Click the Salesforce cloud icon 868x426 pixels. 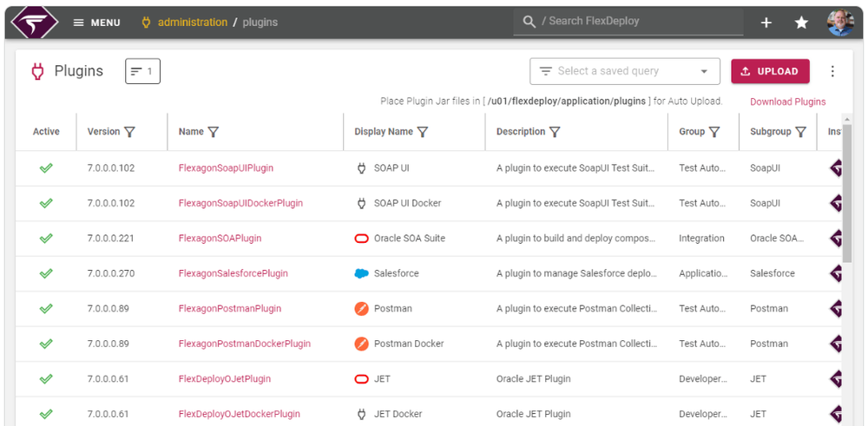(x=361, y=273)
